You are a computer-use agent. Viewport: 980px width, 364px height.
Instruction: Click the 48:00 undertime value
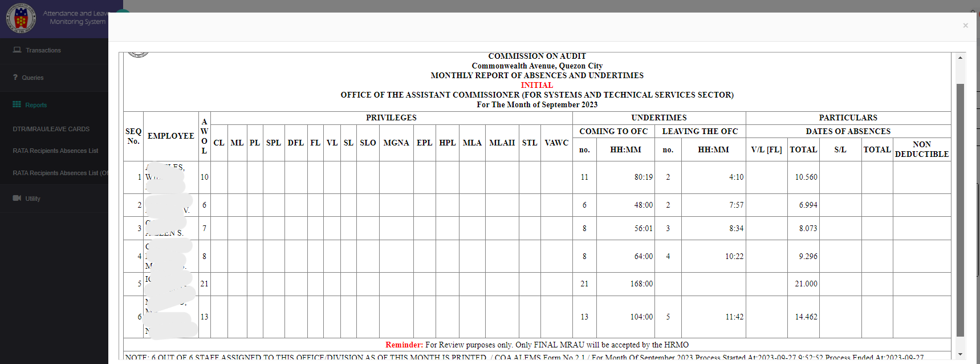[644, 205]
